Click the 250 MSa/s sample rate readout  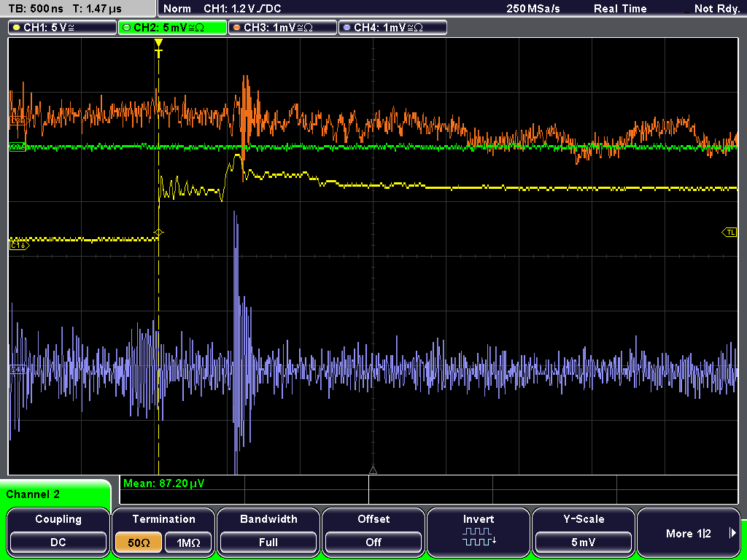tap(533, 9)
